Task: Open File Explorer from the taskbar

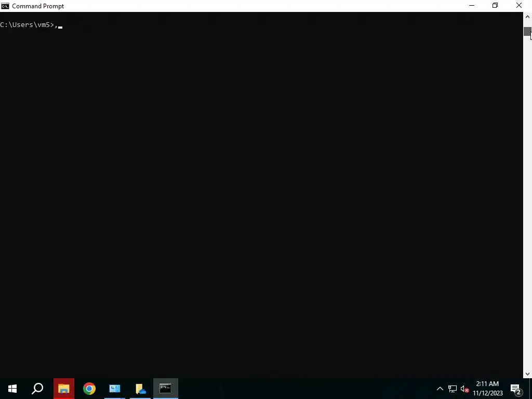Action: pyautogui.click(x=63, y=389)
